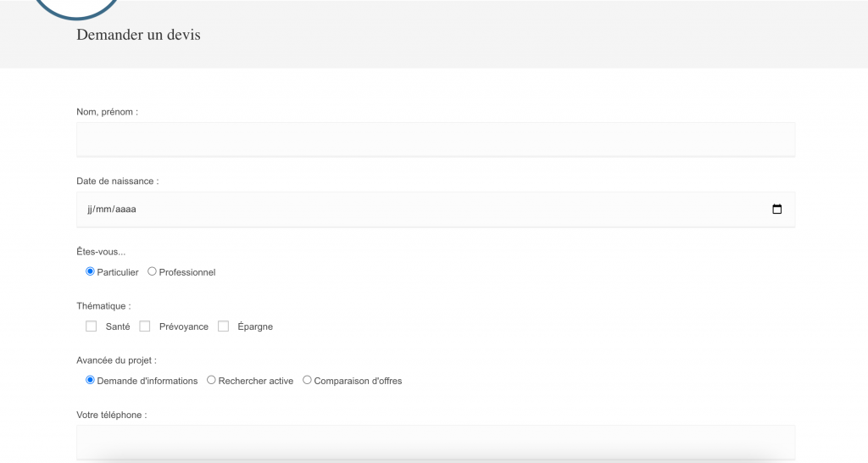Click the "Date de naissance :" label
Image resolution: width=868 pixels, height=463 pixels.
tap(117, 181)
